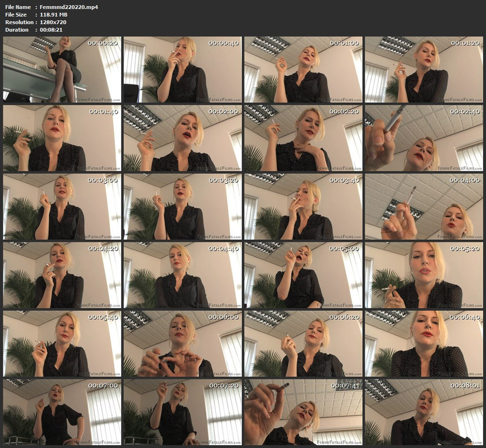Choose the frame marked 00:05:20
Screen dimensions: 486x448
coord(424,275)
